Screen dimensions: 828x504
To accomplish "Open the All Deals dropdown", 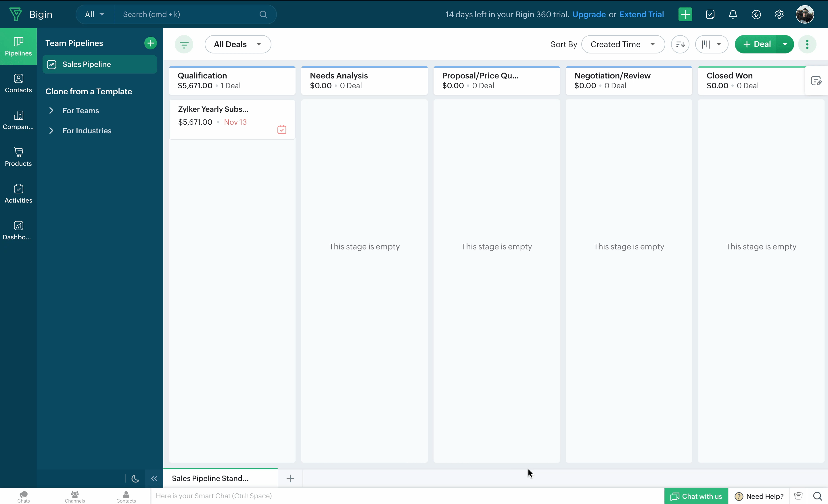I will point(237,44).
